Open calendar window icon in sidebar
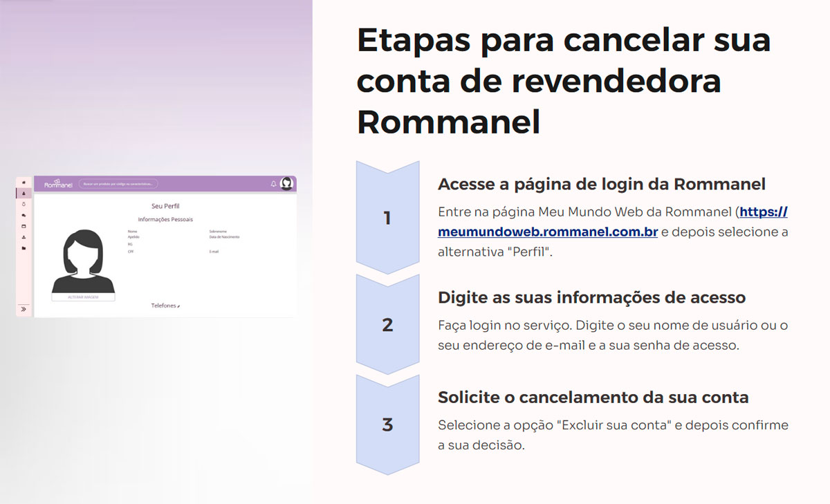Screen dimensions: 830x504 (x=24, y=226)
